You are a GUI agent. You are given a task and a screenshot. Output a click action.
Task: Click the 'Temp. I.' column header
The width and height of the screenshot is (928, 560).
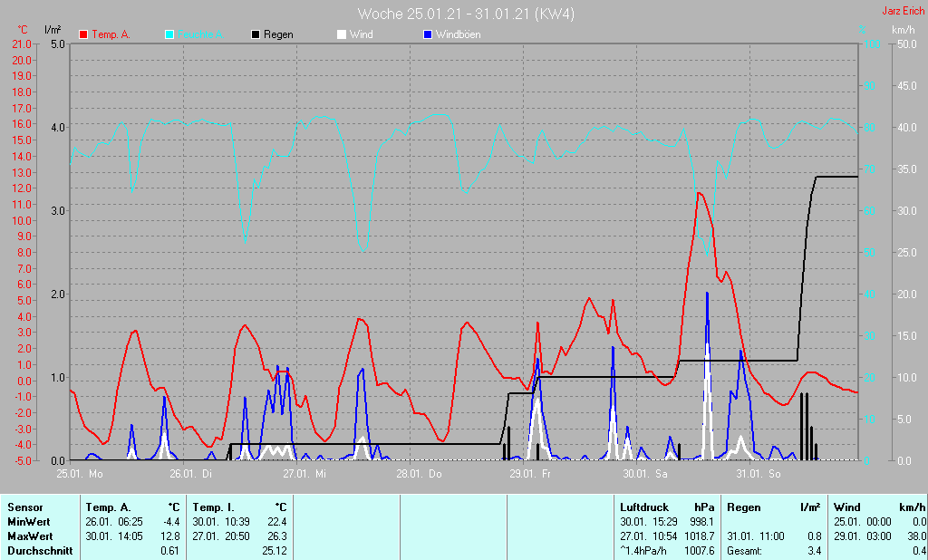213,507
